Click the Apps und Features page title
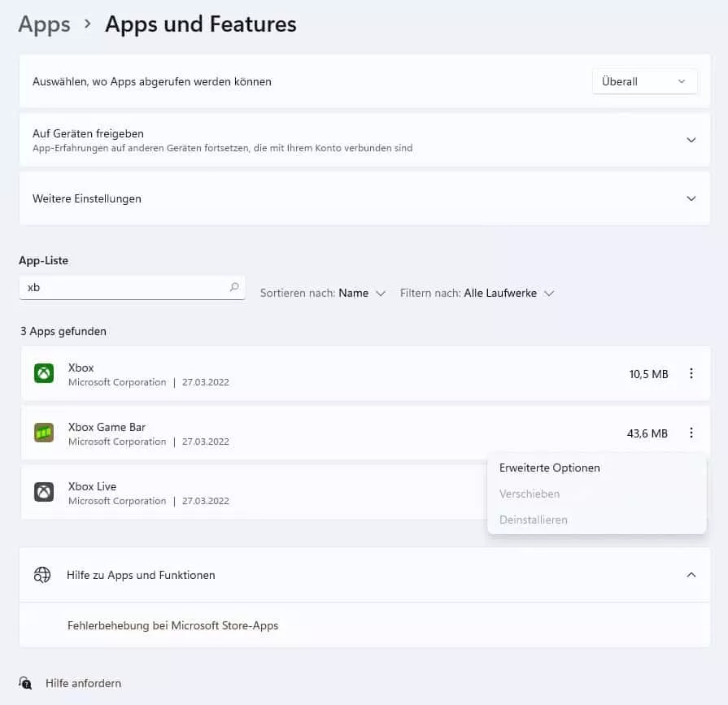Image resolution: width=728 pixels, height=705 pixels. coord(201,24)
